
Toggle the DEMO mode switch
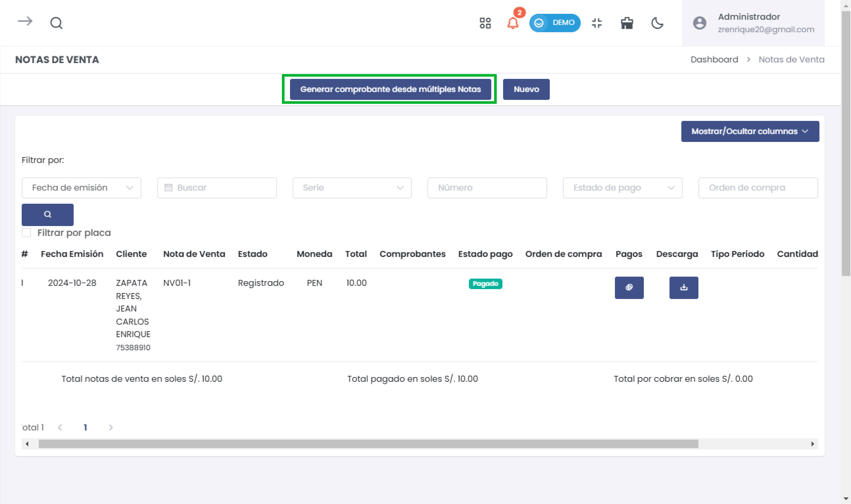(555, 23)
